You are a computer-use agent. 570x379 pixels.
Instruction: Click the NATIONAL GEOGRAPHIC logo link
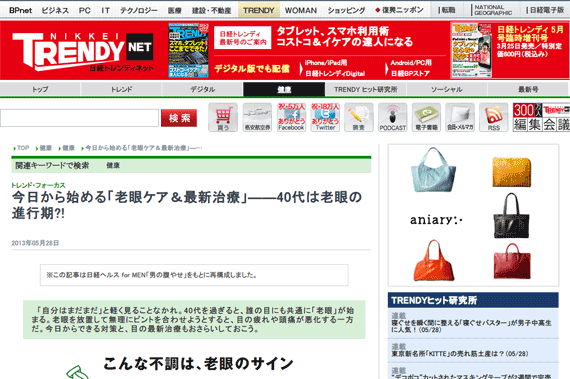[493, 10]
